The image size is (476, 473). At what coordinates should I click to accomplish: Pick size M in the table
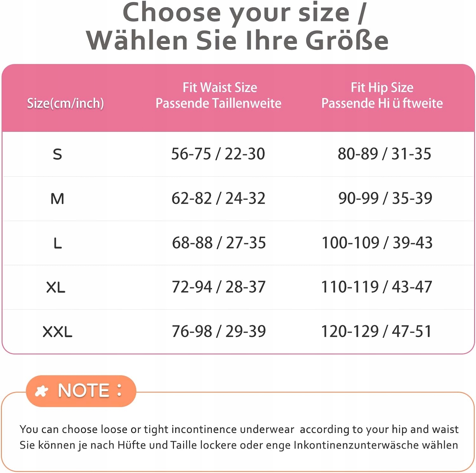click(57, 199)
